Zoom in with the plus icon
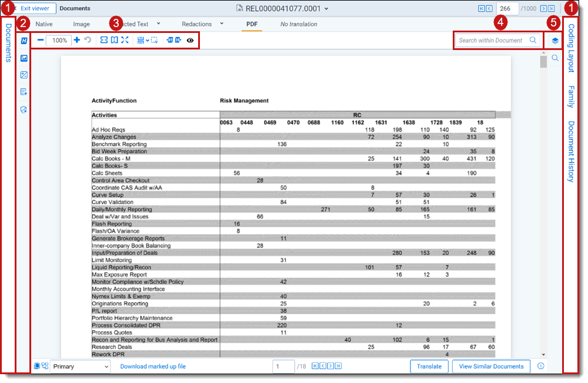This screenshot has width=588, height=383. pos(77,40)
